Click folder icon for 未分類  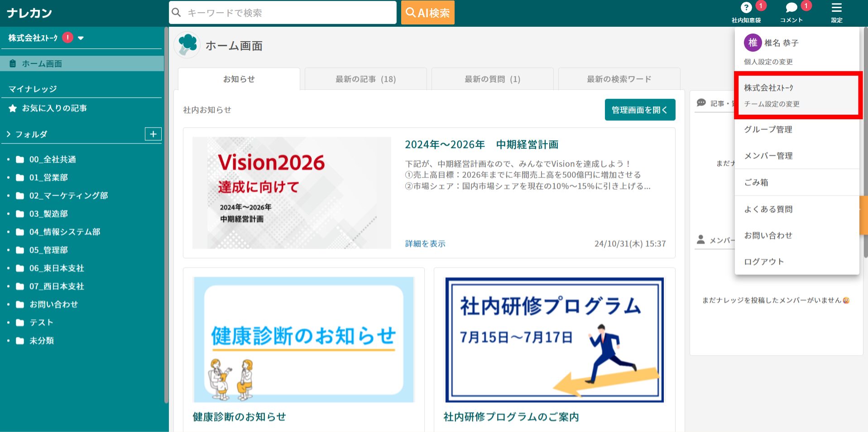point(20,341)
